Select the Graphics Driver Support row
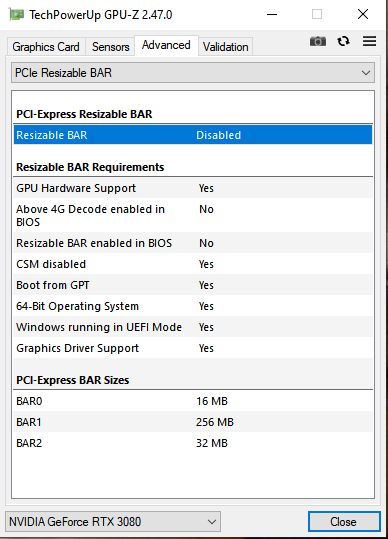 [193, 348]
